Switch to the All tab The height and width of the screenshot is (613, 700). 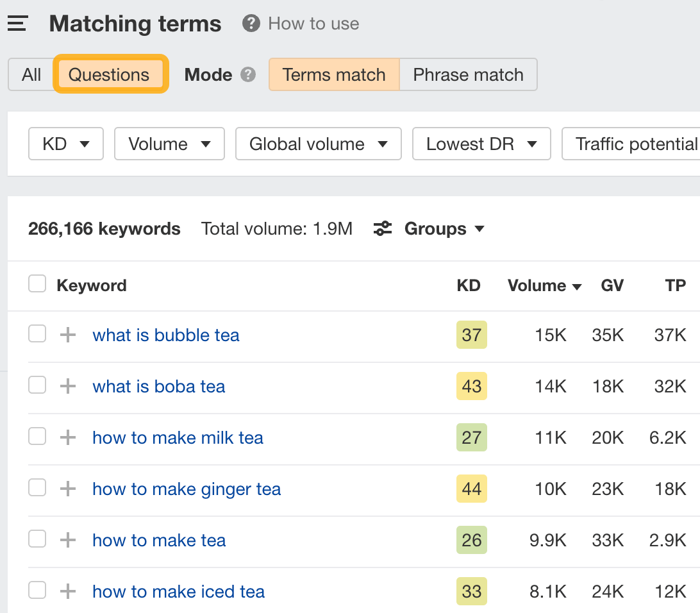pos(29,74)
